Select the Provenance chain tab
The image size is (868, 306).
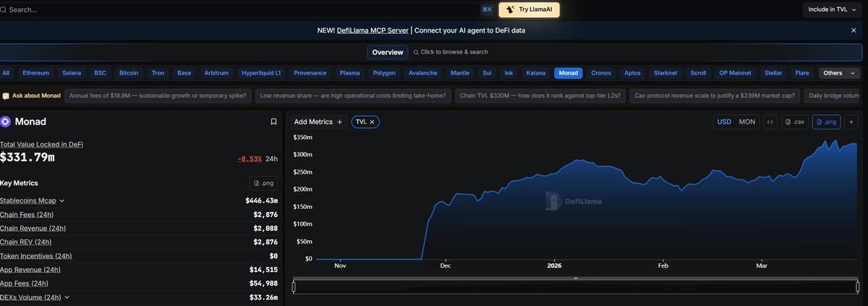click(x=310, y=73)
